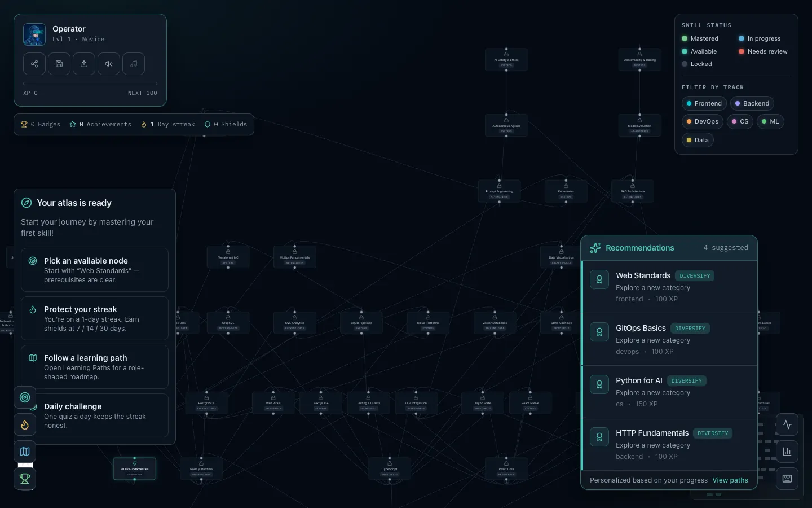812x508 pixels.
Task: Click the upload/export arrow icon
Action: (x=84, y=64)
